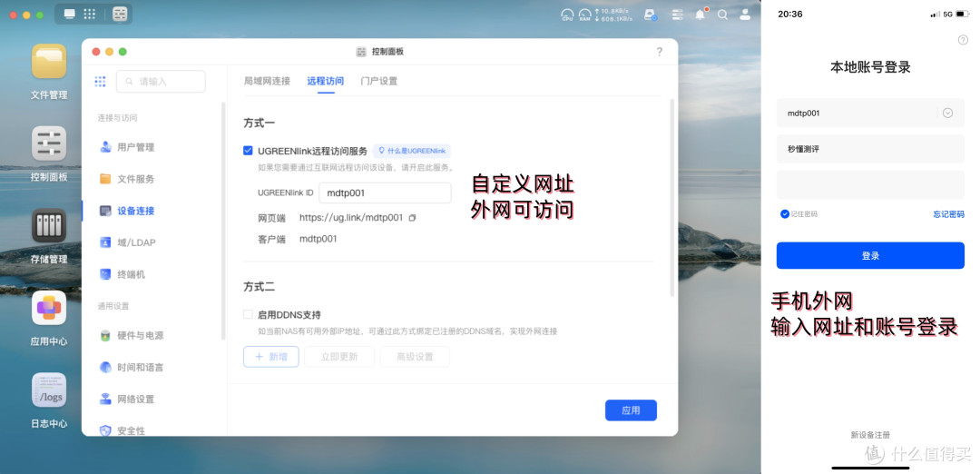Expand the account dropdown on phone login

click(x=947, y=114)
